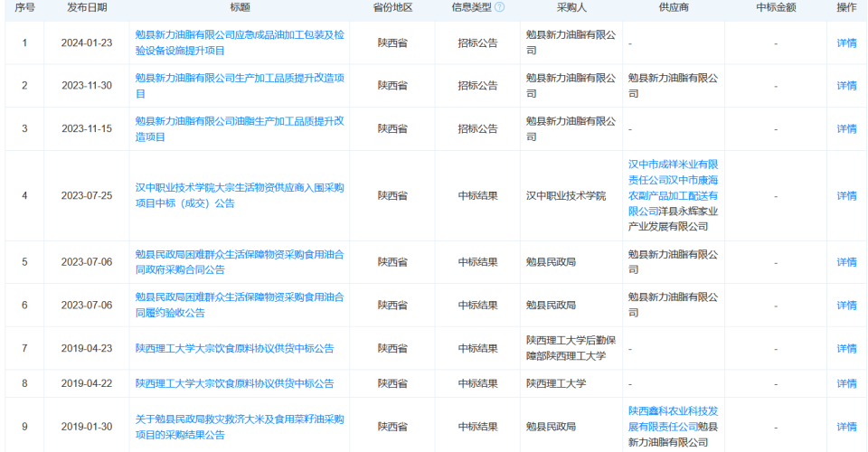Open title 食用油合同政府采购合同公告
868x452 pixels.
point(240,261)
